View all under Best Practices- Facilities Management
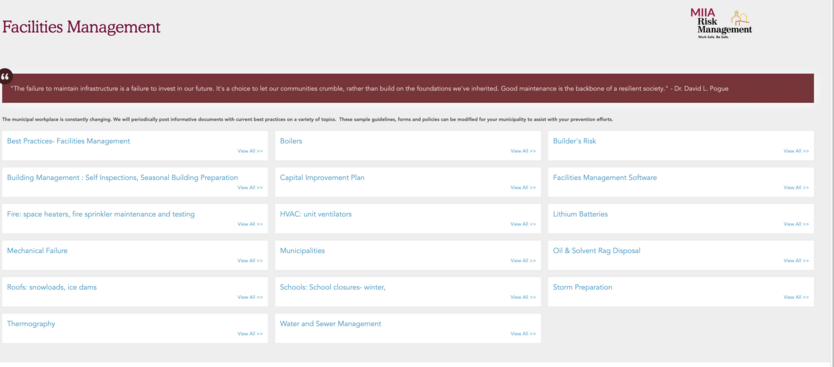The image size is (834, 367). (250, 151)
